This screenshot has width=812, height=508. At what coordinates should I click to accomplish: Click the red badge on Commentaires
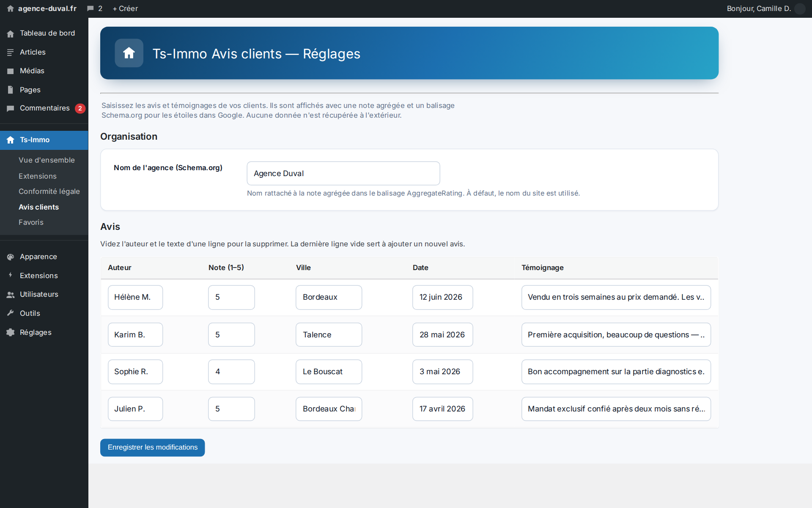[80, 108]
